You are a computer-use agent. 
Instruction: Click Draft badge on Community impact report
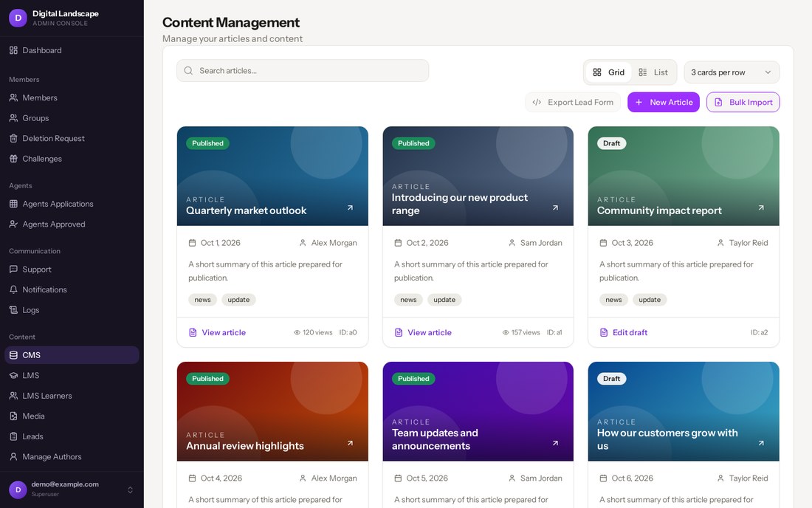click(x=612, y=143)
